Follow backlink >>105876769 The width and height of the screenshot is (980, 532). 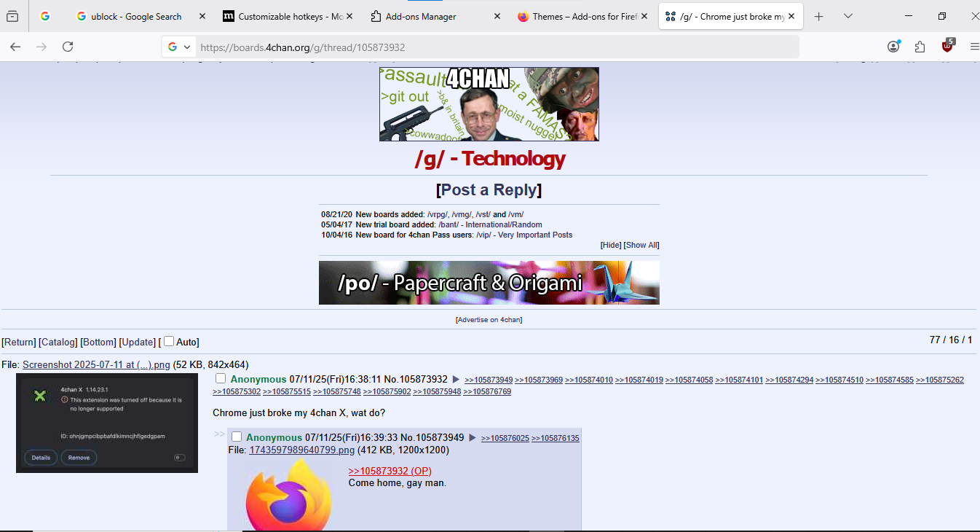[x=487, y=391]
